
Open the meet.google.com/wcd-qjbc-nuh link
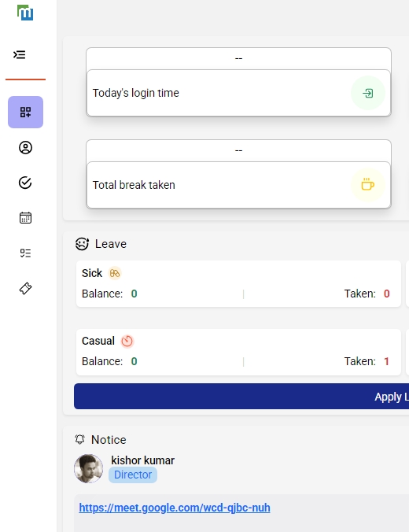coord(175,508)
